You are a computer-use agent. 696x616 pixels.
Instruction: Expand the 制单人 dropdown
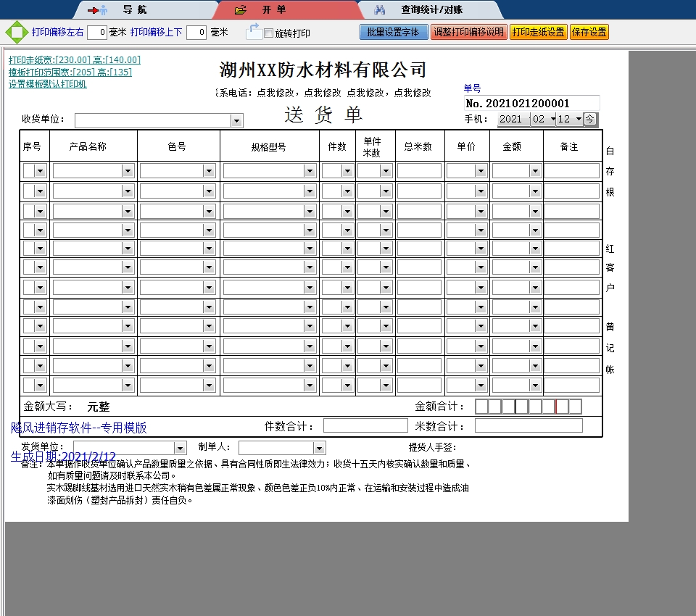point(318,448)
